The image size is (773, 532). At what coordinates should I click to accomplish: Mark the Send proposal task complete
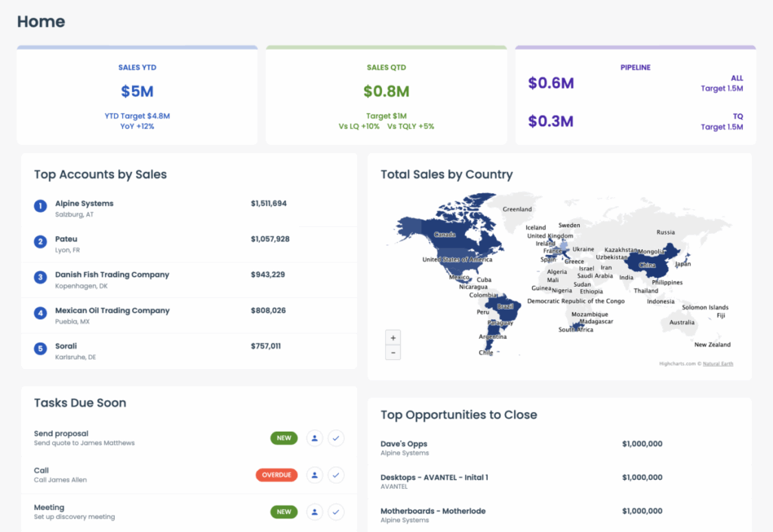(336, 438)
